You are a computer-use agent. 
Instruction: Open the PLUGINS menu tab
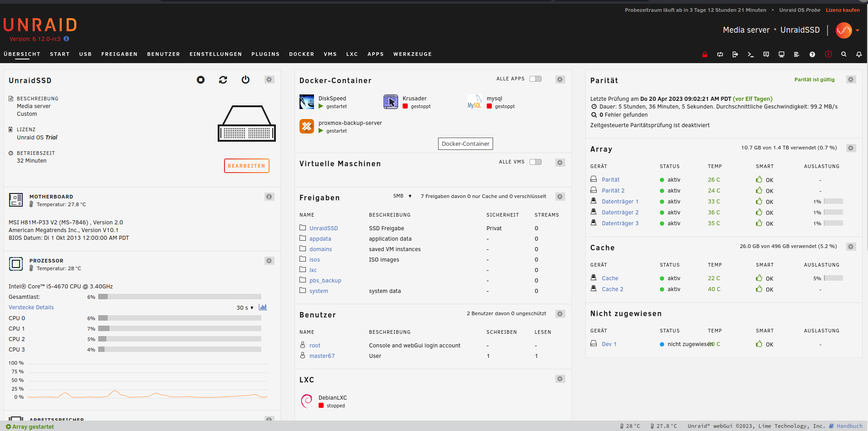(265, 54)
